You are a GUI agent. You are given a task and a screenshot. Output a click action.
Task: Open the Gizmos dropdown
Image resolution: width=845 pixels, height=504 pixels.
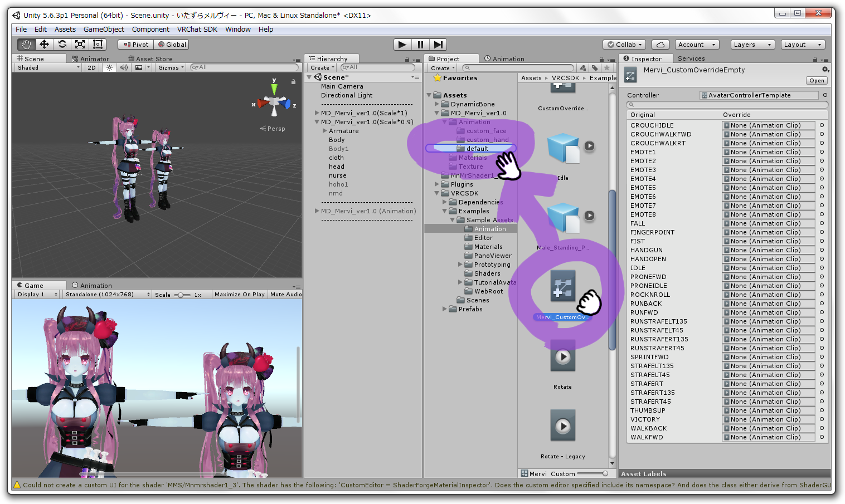[171, 67]
